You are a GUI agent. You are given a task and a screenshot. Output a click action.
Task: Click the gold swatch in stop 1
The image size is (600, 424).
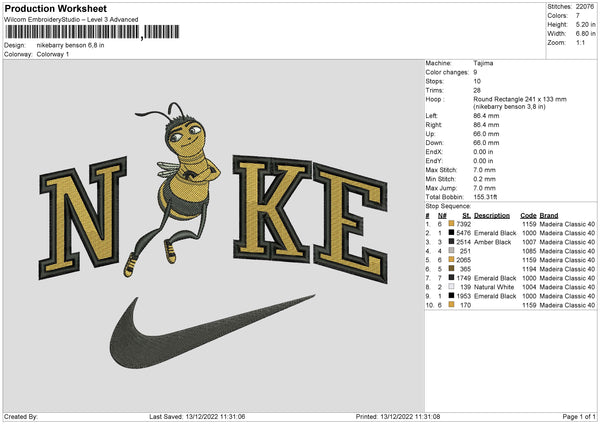(x=451, y=223)
